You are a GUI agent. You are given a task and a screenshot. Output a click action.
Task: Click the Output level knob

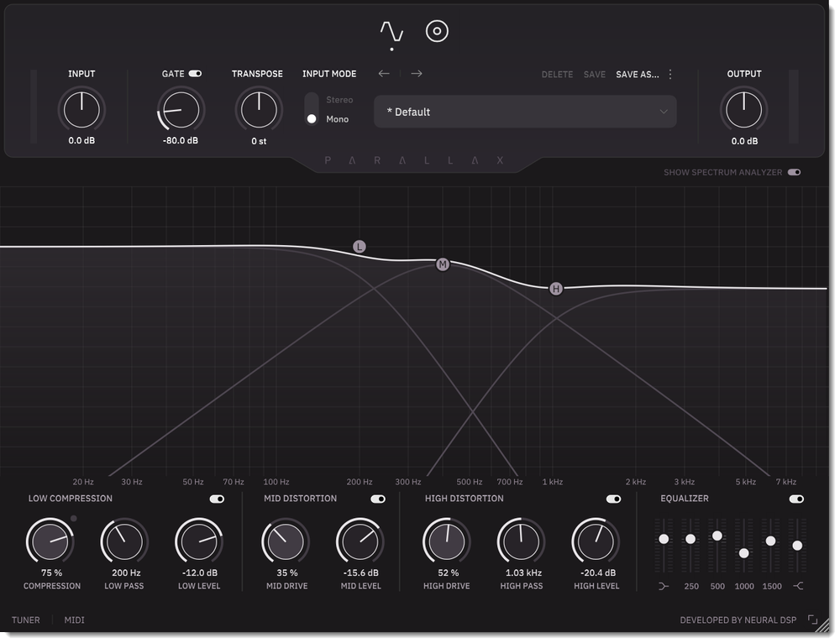coord(743,110)
